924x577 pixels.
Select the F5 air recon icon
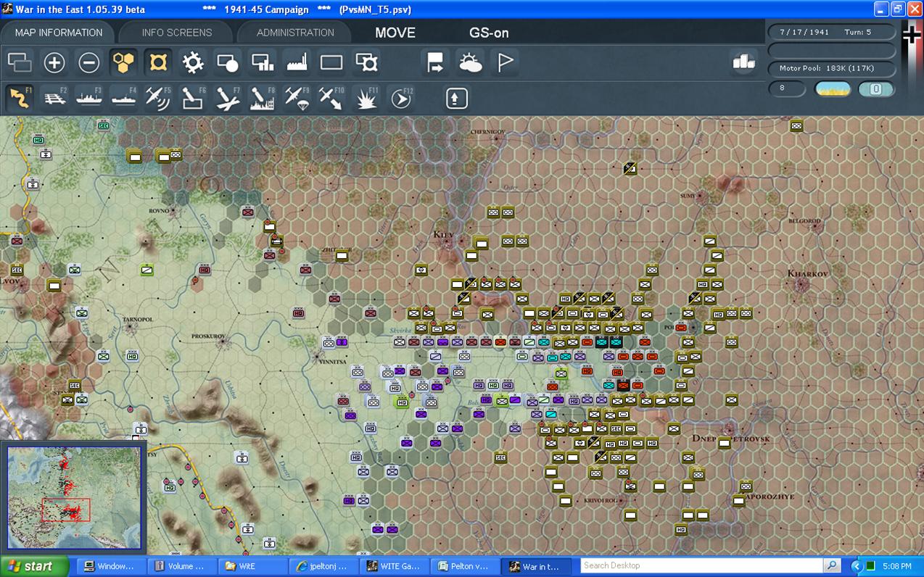point(158,98)
